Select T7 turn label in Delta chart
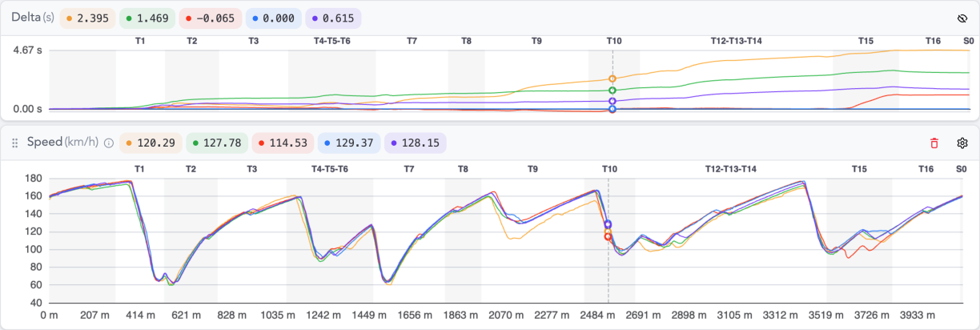 pos(412,40)
